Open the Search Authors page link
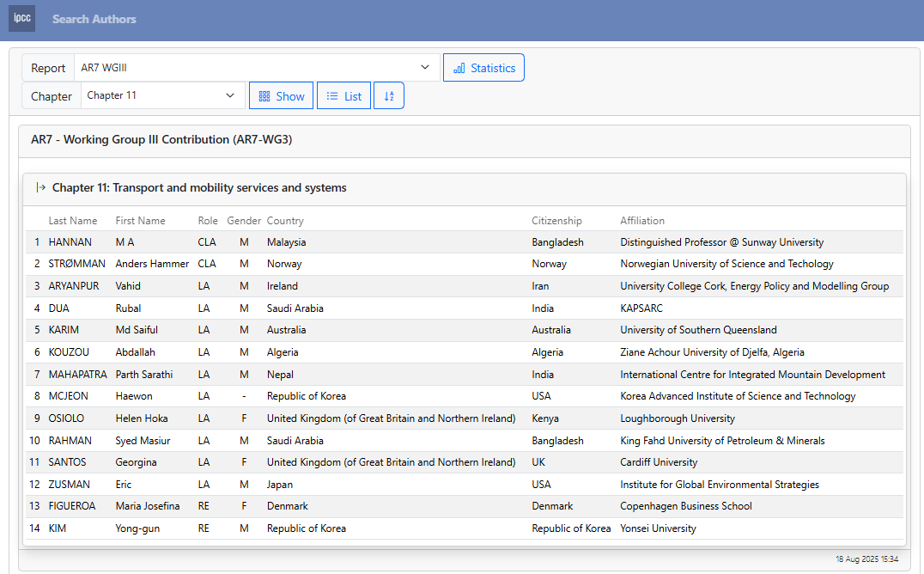Image resolution: width=924 pixels, height=574 pixels. click(x=94, y=19)
